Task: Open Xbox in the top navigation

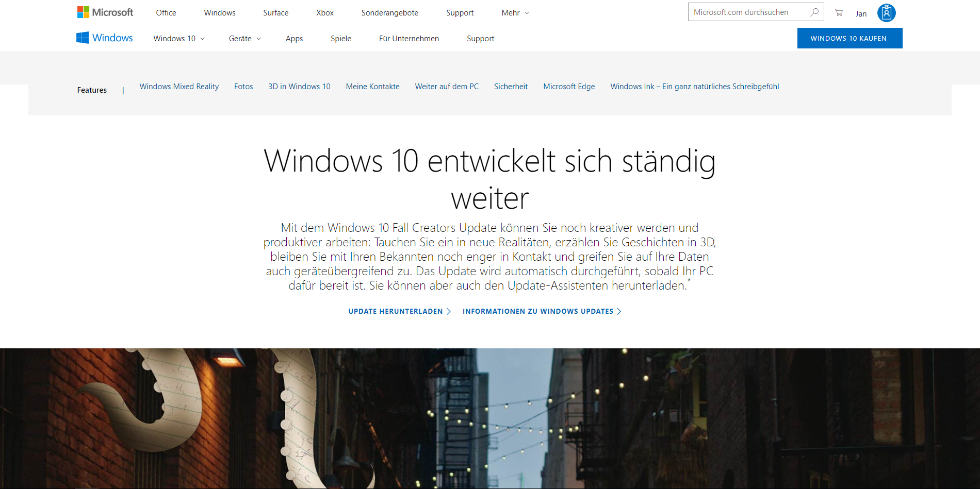Action: pos(325,13)
